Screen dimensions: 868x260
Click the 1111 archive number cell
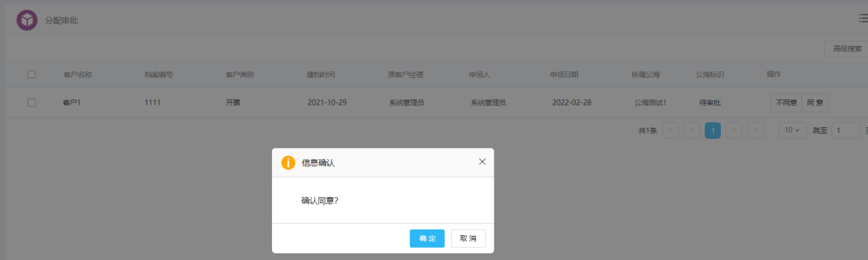coord(153,103)
